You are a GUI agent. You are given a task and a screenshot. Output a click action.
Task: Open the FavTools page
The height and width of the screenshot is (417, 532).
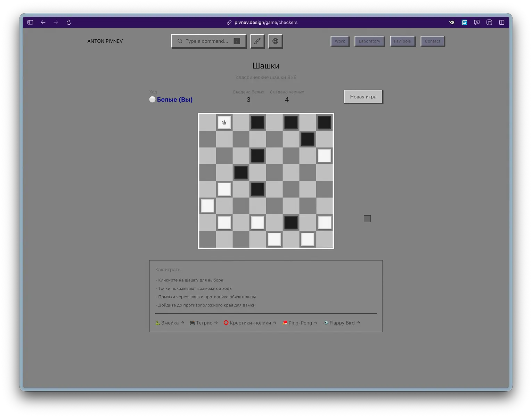[x=402, y=41]
